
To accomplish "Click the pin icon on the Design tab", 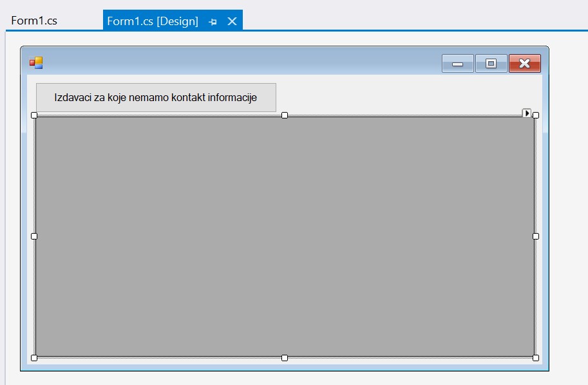I will 213,22.
